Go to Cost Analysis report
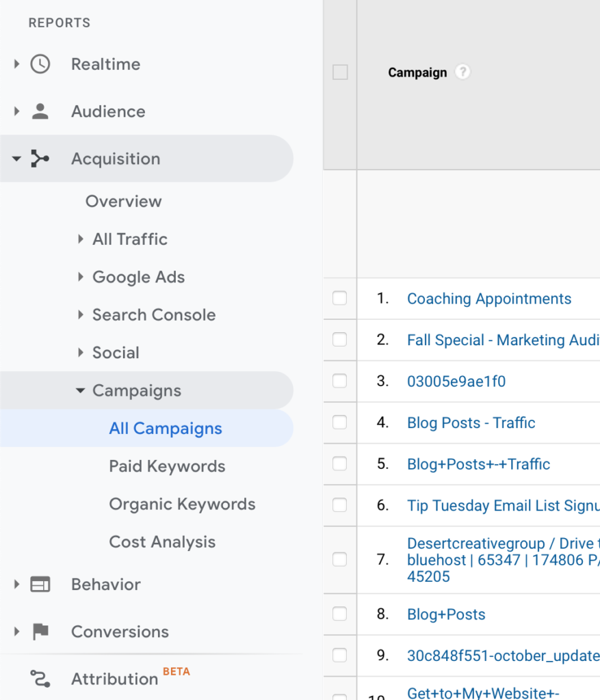600x700 pixels. coord(162,542)
